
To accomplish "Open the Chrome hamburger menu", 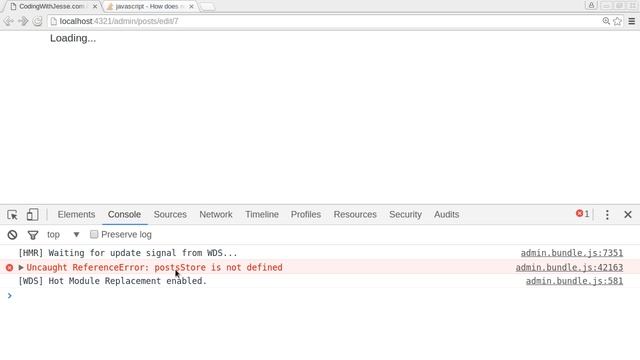I will point(631,21).
